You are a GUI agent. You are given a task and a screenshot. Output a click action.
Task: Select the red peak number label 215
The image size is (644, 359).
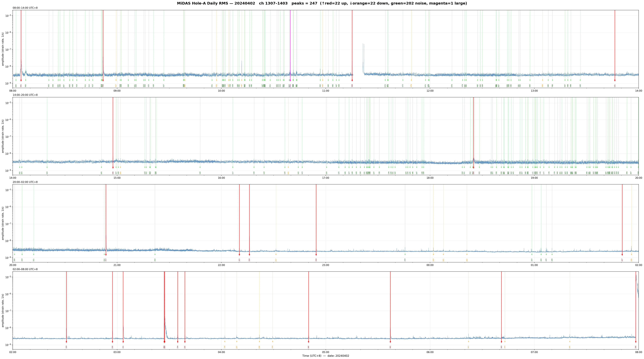[x=240, y=260]
